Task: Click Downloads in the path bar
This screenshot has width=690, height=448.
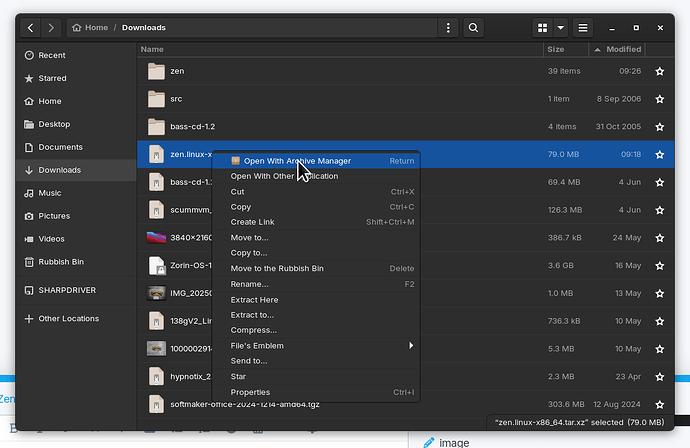Action: coord(144,28)
